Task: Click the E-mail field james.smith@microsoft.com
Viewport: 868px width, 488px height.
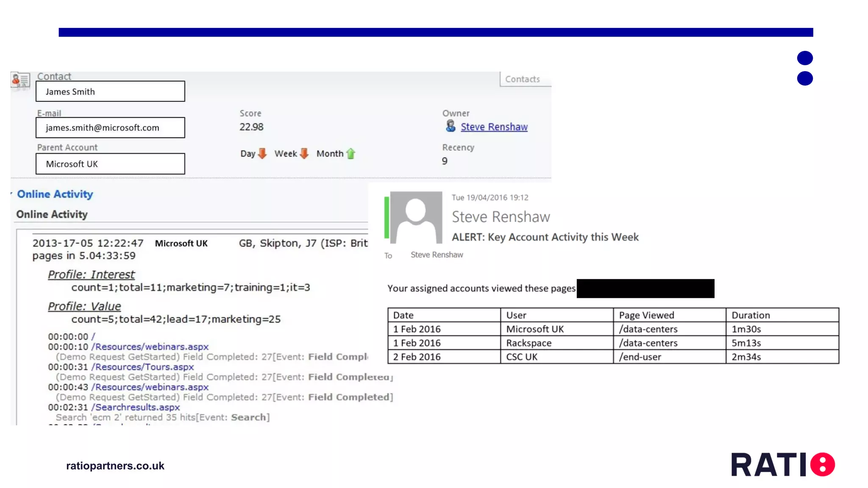Action: (110, 128)
